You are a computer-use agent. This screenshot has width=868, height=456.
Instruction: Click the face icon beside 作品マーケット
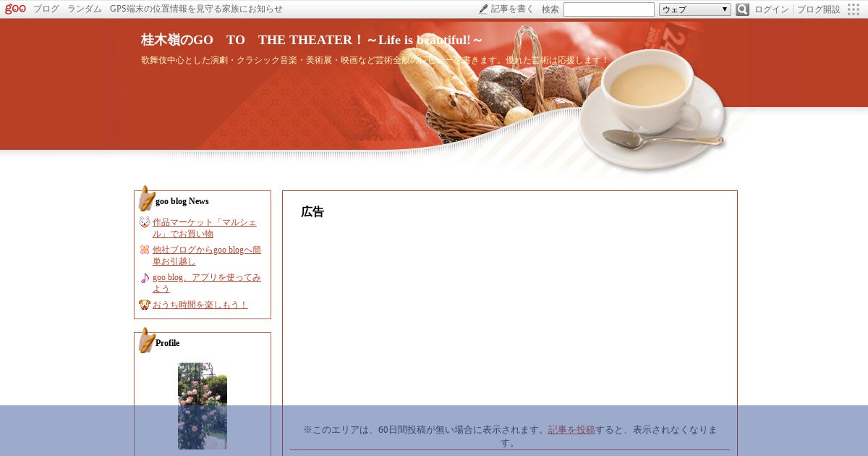(x=145, y=222)
